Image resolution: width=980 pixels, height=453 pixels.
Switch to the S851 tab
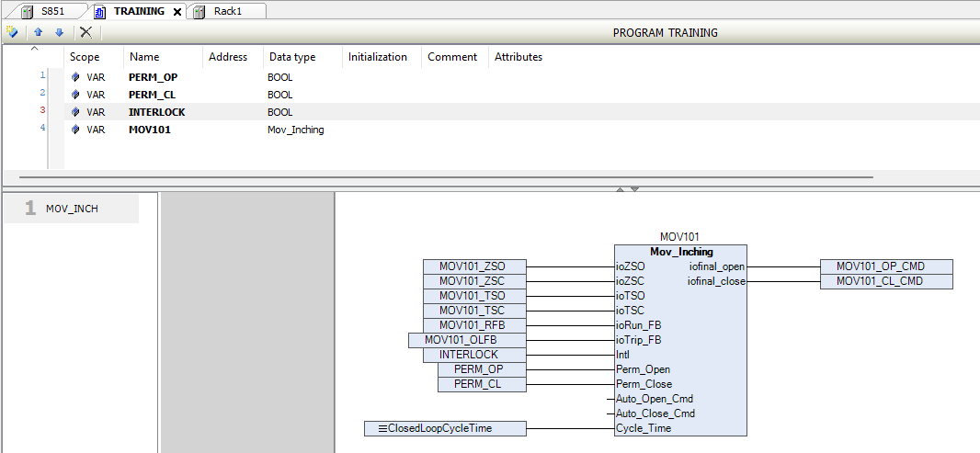52,11
